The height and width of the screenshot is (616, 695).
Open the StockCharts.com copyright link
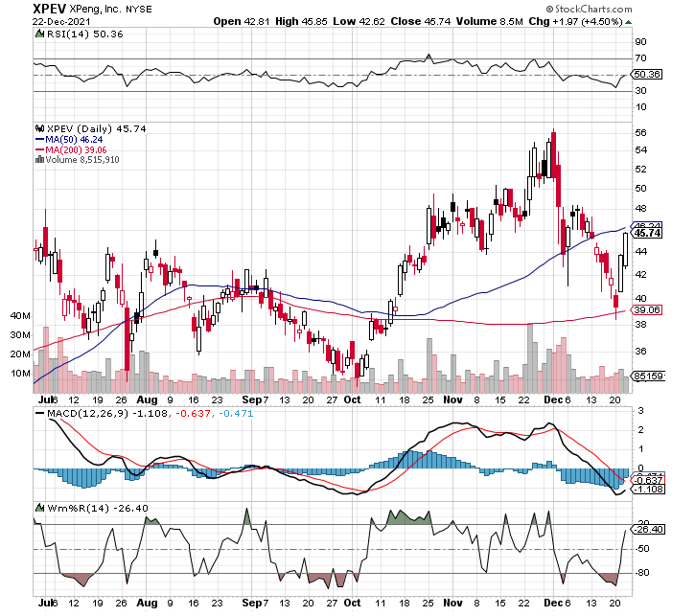[x=589, y=9]
